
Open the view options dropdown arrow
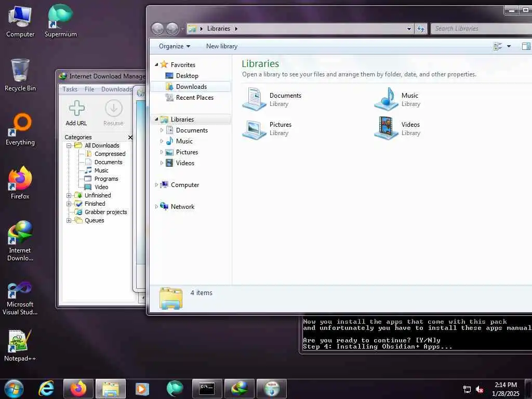pyautogui.click(x=509, y=46)
